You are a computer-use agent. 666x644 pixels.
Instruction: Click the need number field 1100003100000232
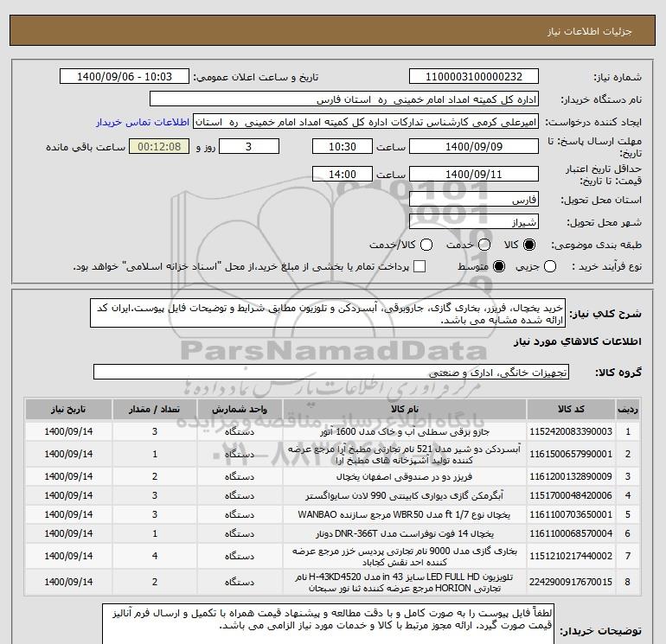(x=474, y=77)
